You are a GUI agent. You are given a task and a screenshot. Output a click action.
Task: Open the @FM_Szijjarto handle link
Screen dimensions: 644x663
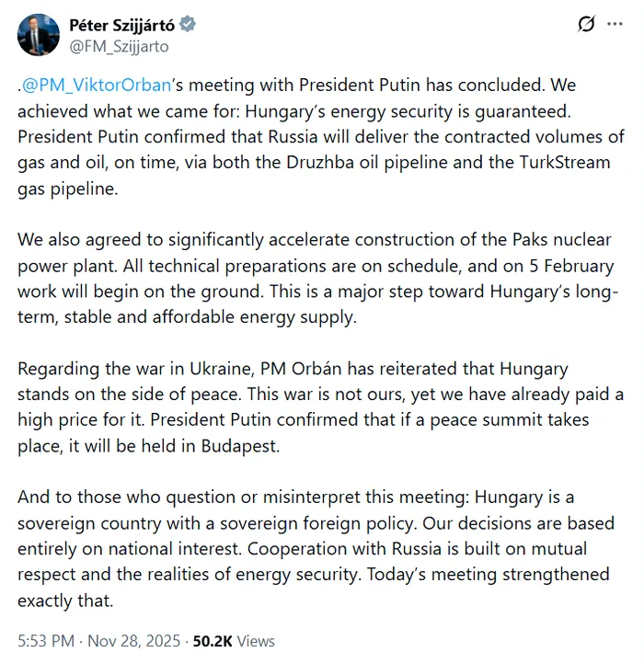click(x=120, y=45)
